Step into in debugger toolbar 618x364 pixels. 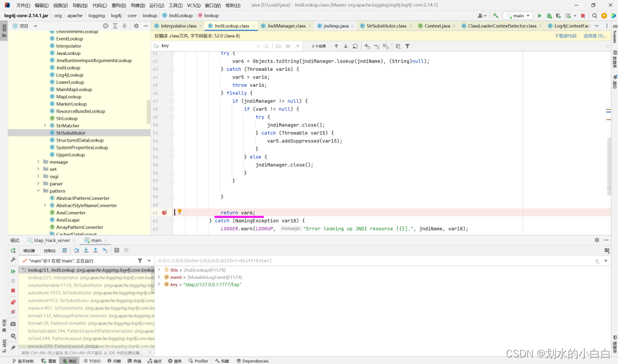click(86, 250)
